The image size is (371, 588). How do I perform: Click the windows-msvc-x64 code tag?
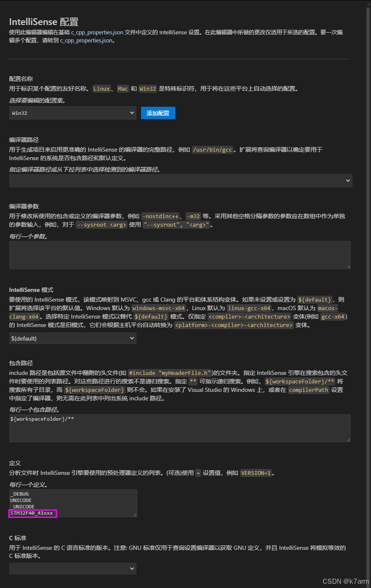click(x=159, y=308)
